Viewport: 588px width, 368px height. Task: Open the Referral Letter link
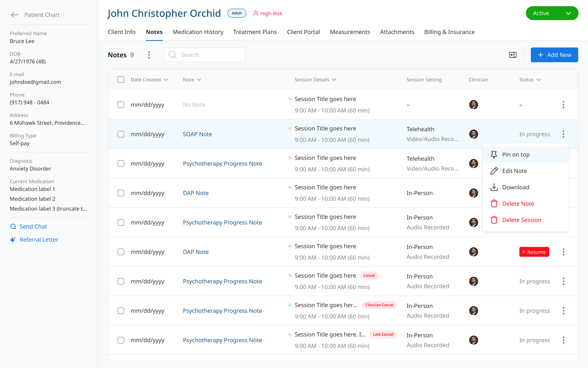(x=39, y=239)
